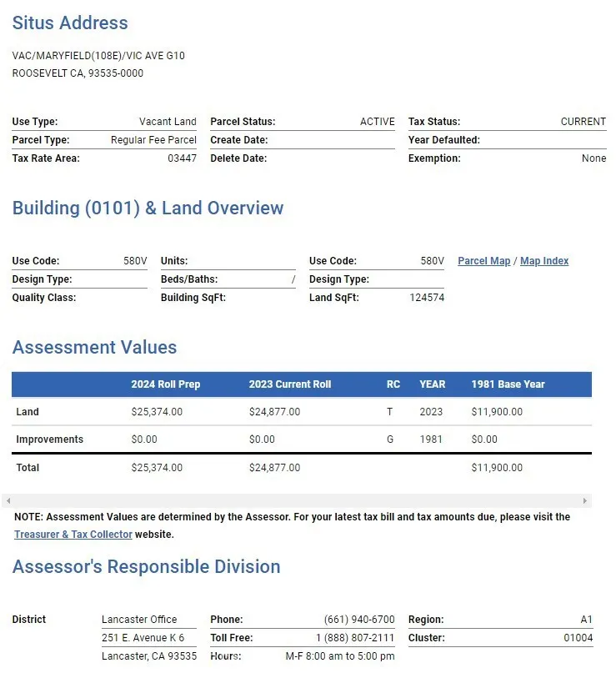The height and width of the screenshot is (673, 616).
Task: Open the Map Index link
Action: pos(544,261)
